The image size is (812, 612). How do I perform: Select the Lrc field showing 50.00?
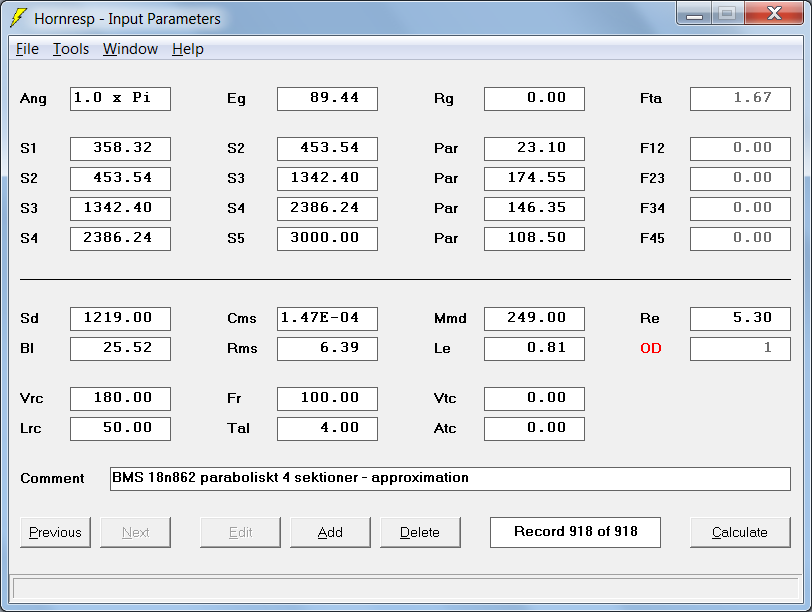click(120, 429)
